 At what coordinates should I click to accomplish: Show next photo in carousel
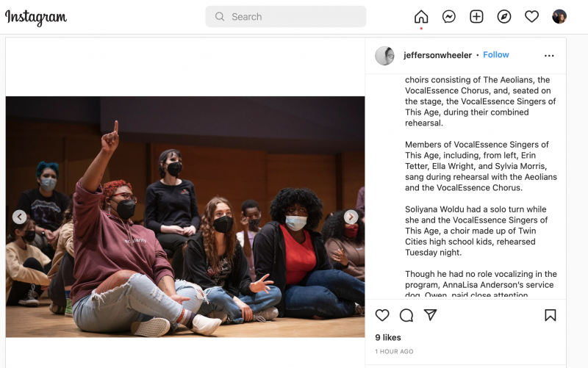tap(351, 217)
